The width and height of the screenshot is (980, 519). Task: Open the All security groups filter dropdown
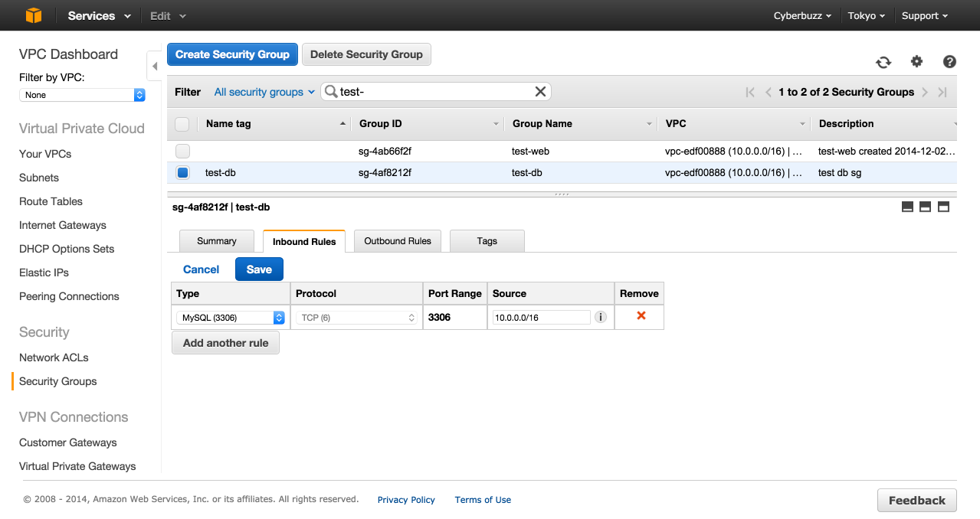click(264, 91)
